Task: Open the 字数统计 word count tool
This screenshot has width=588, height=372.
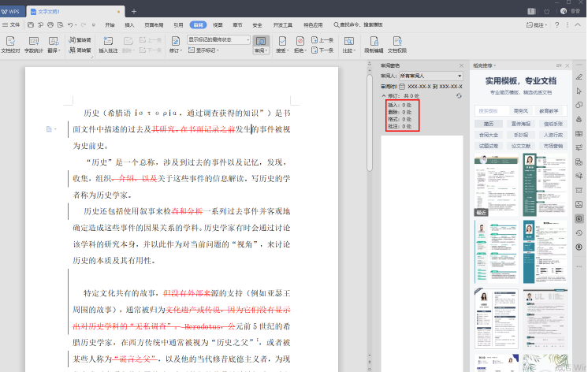Action: [x=33, y=43]
